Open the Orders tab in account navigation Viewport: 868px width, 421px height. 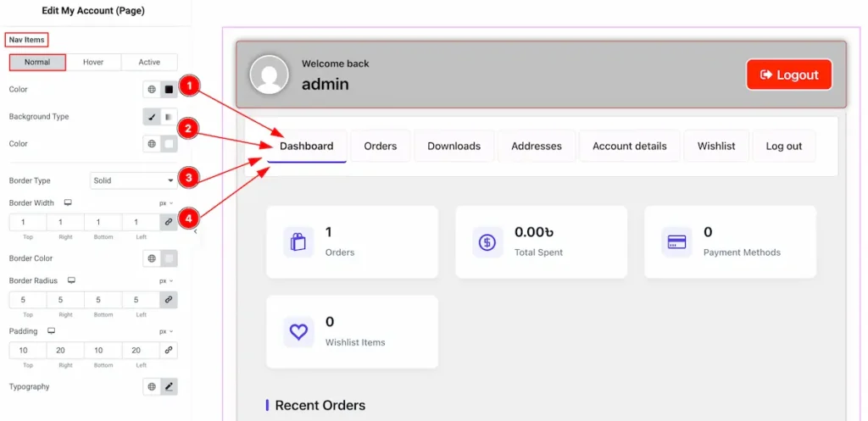[380, 146]
